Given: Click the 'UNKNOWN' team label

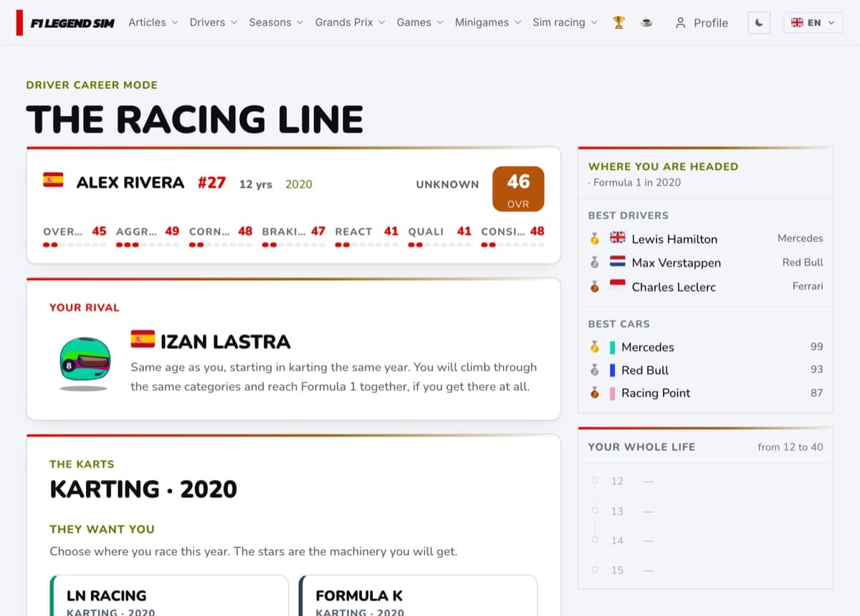Looking at the screenshot, I should point(447,184).
